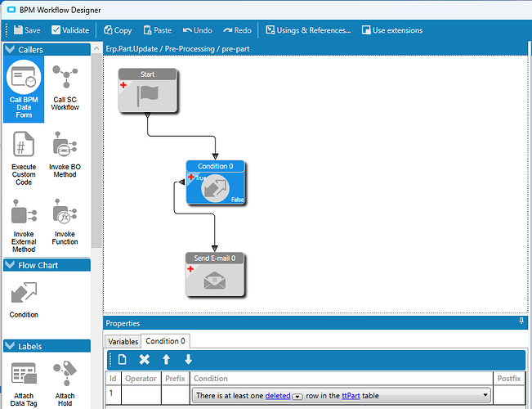Select the Call SC Workflow item

tap(65, 88)
